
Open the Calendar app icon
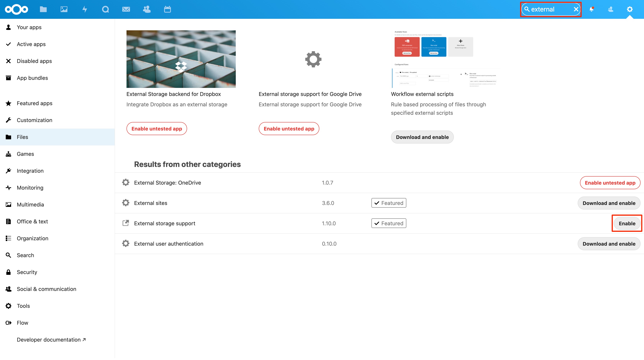tap(167, 9)
